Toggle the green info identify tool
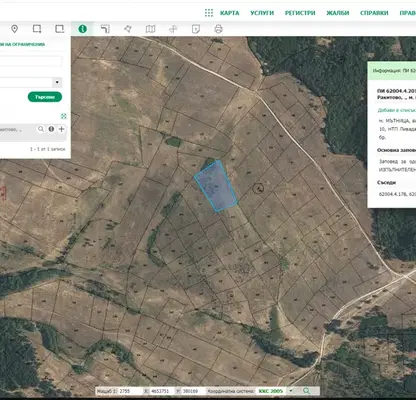416x400 pixels. click(x=82, y=29)
